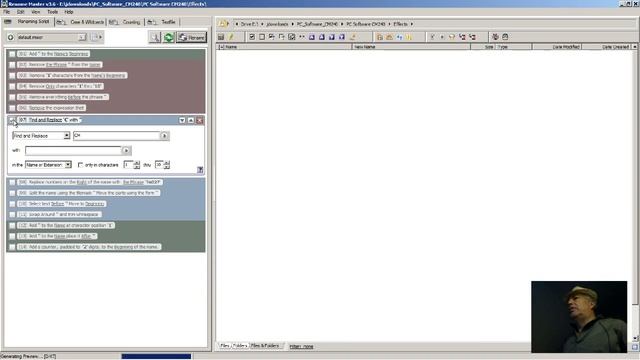Viewport: 640px width, 360px height.
Task: Click the first toolbar list view icon
Action: (x=221, y=37)
